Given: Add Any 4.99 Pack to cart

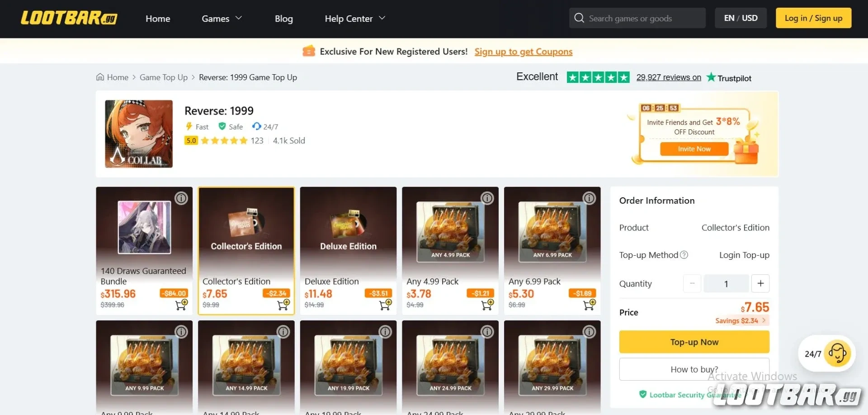Looking at the screenshot, I should coord(487,305).
